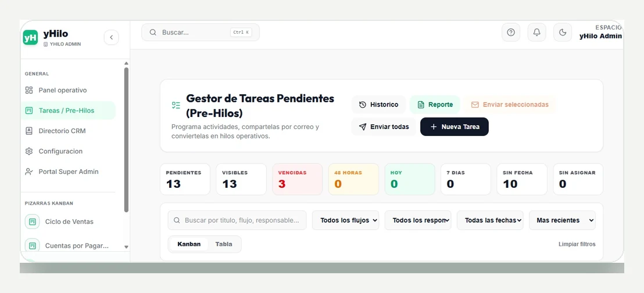
Task: Click the Panel operativo grid icon
Action: click(x=28, y=90)
